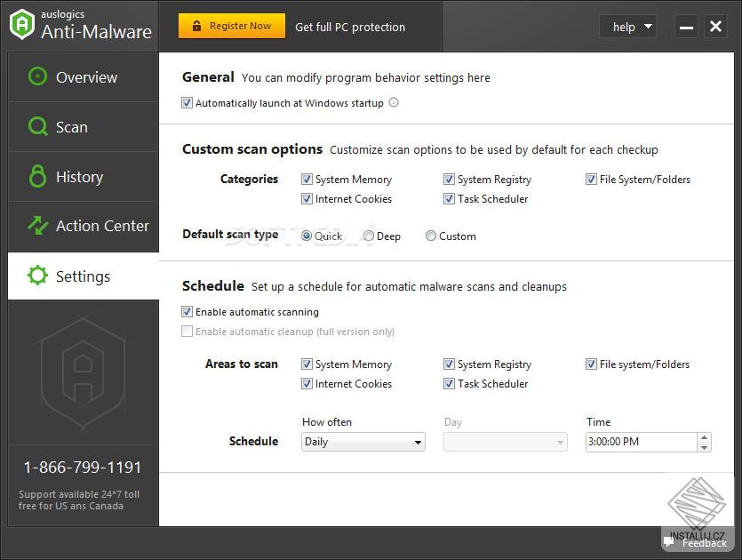
Task: Click the Get full PC protection link
Action: tap(350, 27)
